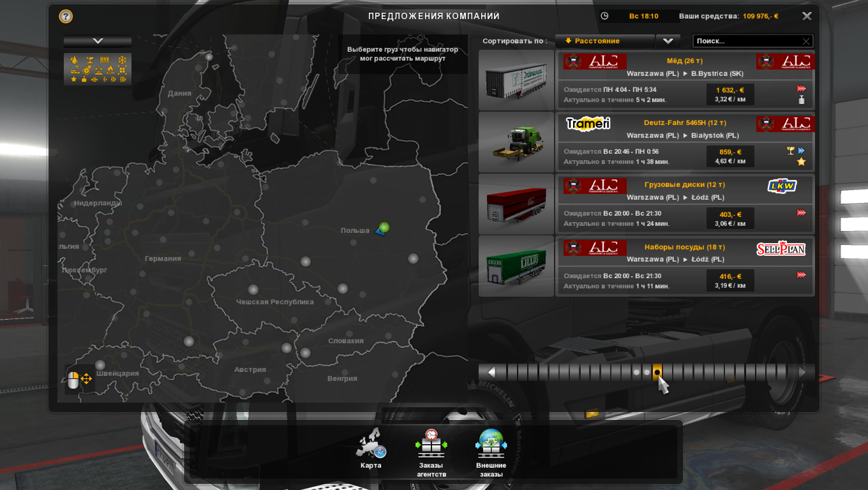
Task: Open the Карта map screen icon
Action: [x=371, y=447]
